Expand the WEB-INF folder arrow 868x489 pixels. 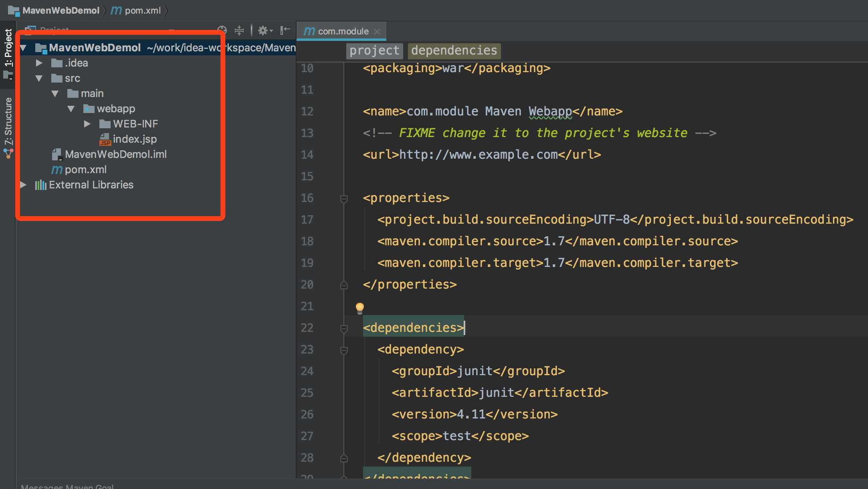87,124
